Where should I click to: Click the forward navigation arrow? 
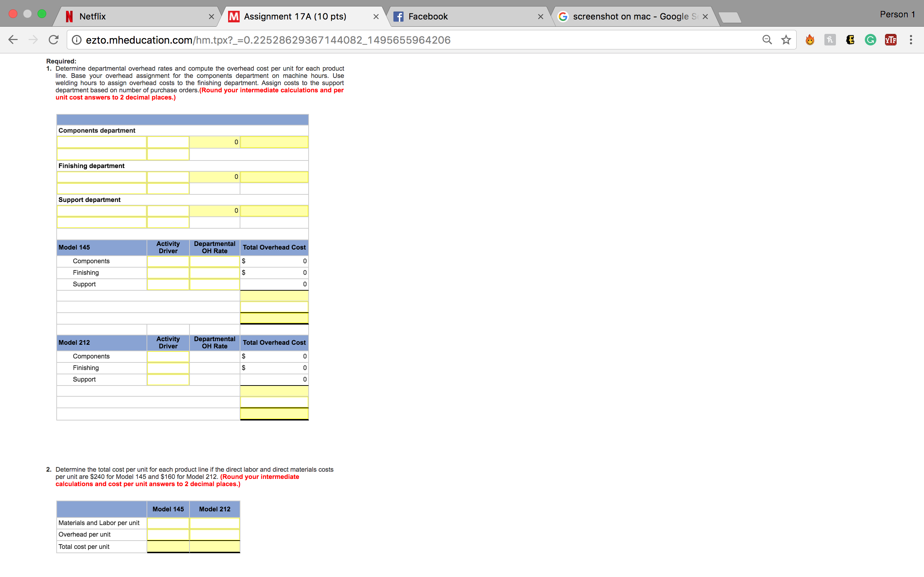point(34,40)
